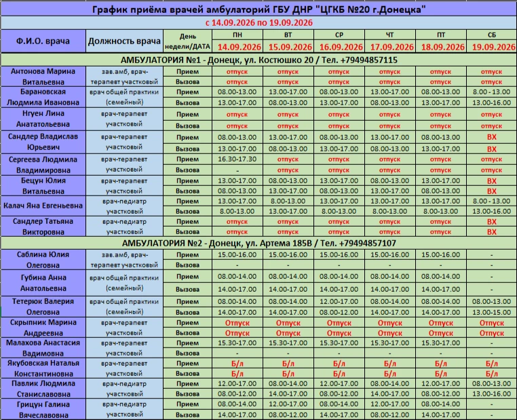Click Якубовская's Monday Прием Б/л cell
Screen dimensions: 517x420
[x=237, y=364]
